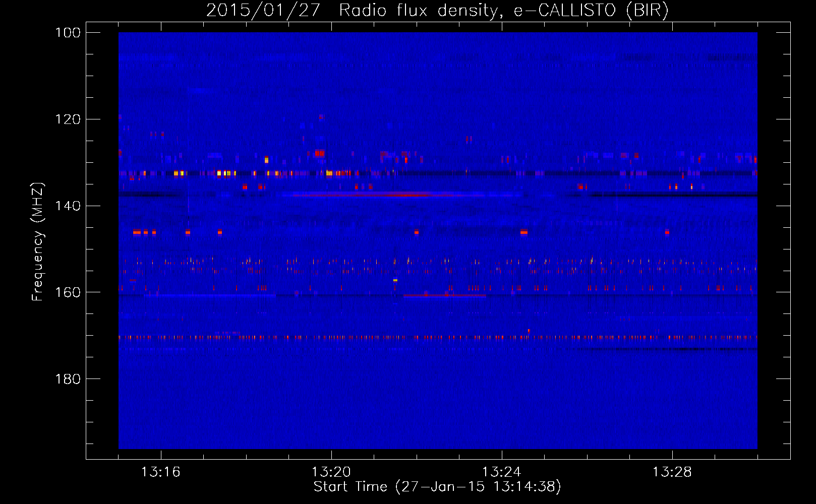
Task: Select the 180 frequency tick label
Action: click(x=68, y=379)
